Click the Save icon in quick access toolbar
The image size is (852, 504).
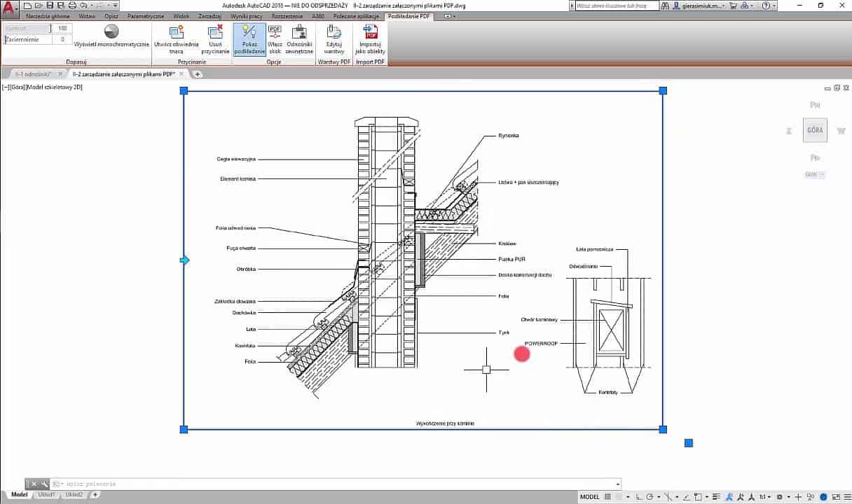pyautogui.click(x=50, y=5)
